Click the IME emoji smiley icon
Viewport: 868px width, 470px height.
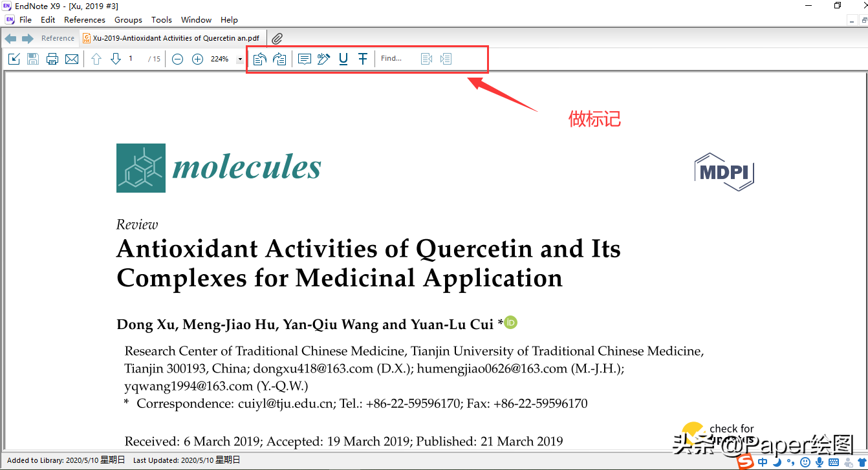click(805, 462)
